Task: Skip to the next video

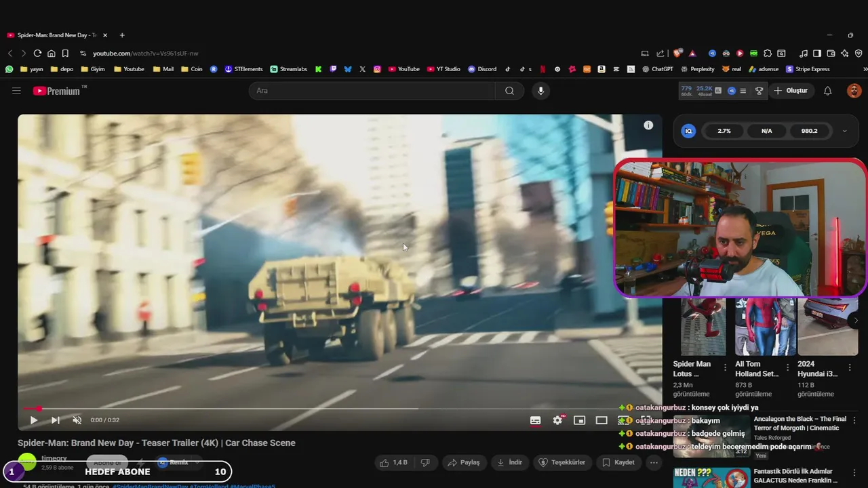Action: pos(56,420)
